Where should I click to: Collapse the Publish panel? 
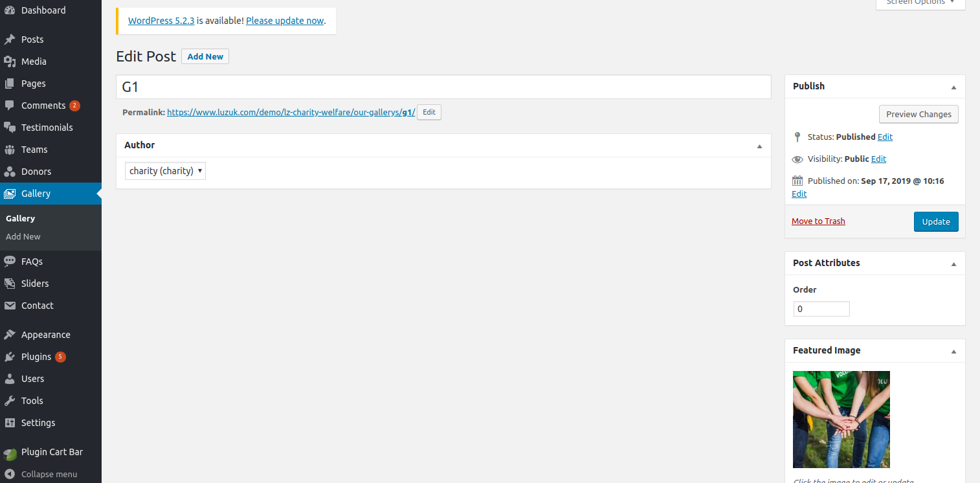953,87
